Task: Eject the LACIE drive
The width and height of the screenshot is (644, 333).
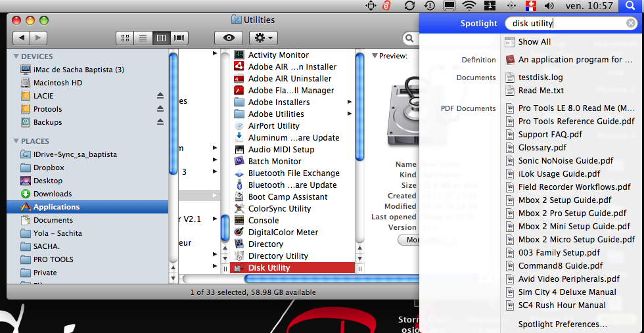Action: pyautogui.click(x=160, y=96)
